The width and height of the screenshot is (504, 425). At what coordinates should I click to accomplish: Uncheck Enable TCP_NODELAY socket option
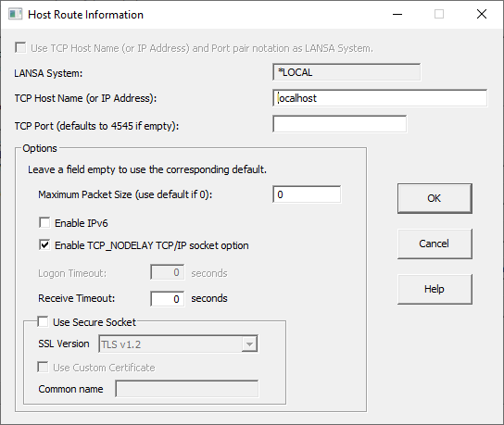[44, 244]
